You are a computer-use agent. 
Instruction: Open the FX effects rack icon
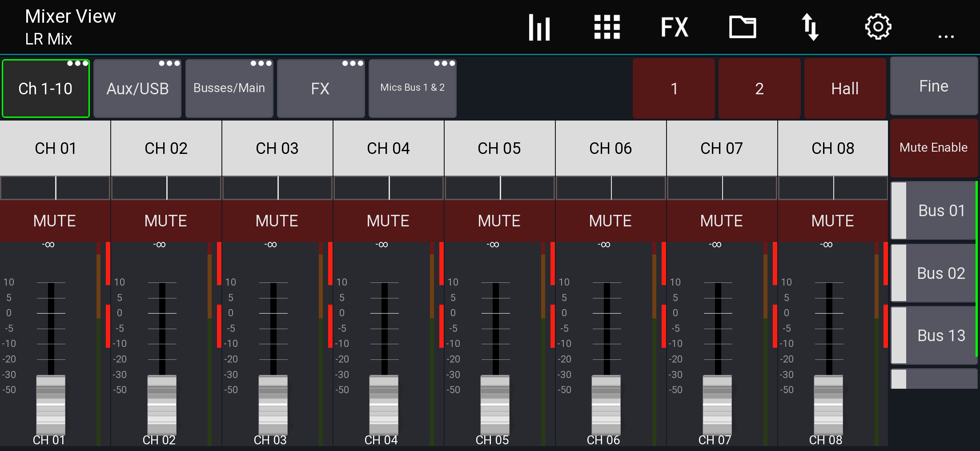674,27
